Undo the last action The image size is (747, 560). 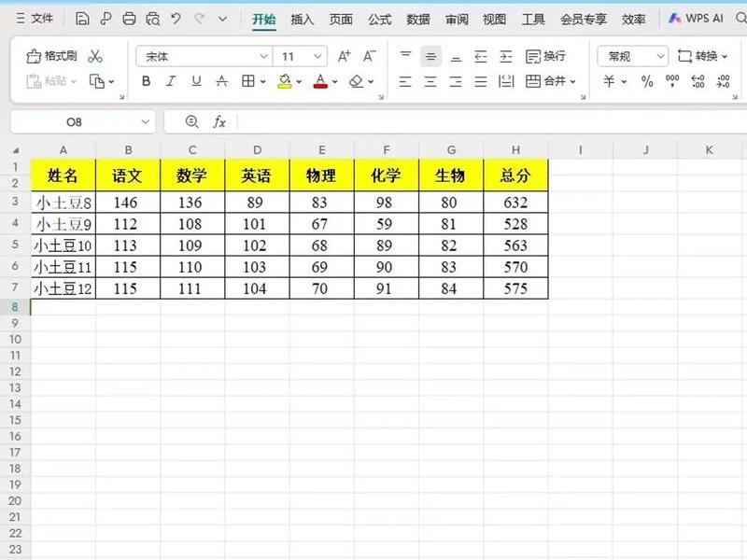click(x=176, y=19)
